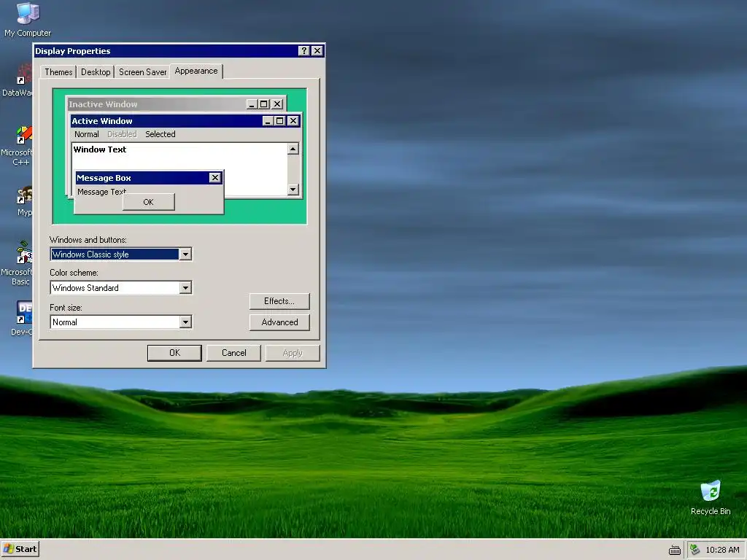The width and height of the screenshot is (747, 560).
Task: Click Cancel in Display Properties
Action: 234,353
